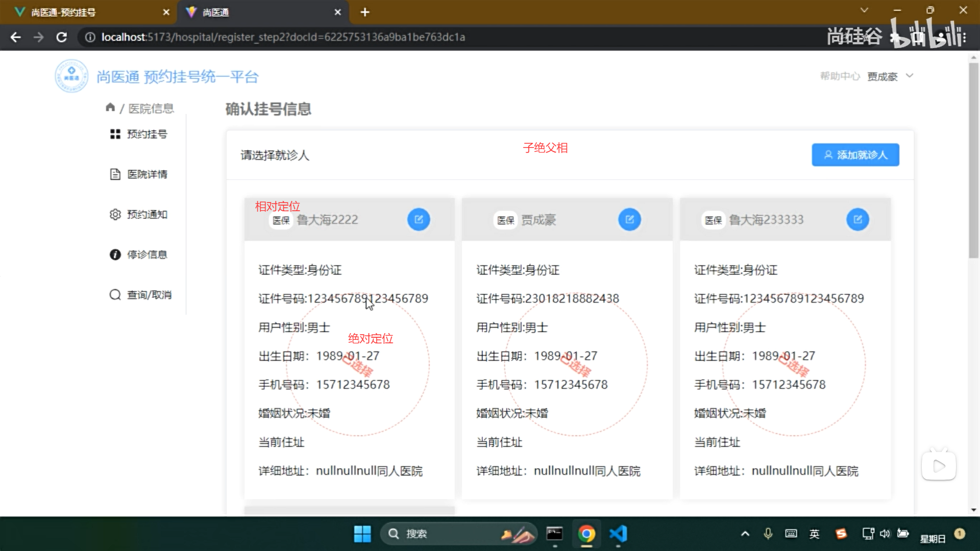Viewport: 980px width, 551px height.
Task: Click the 添加就诊人 button
Action: (x=855, y=155)
